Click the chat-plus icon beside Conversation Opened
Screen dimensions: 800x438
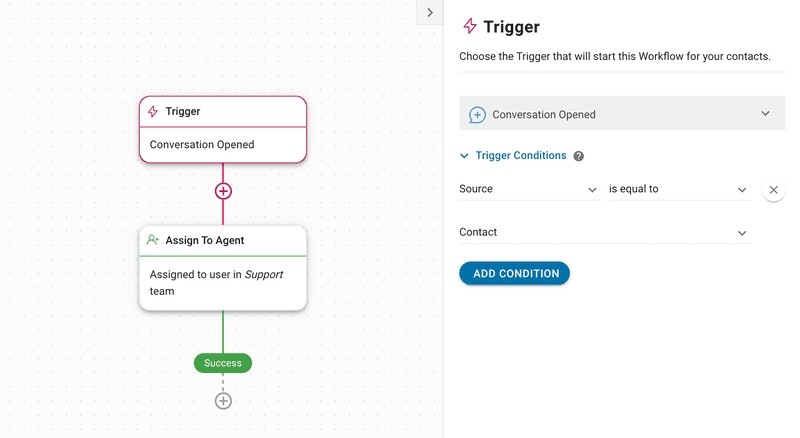point(477,114)
